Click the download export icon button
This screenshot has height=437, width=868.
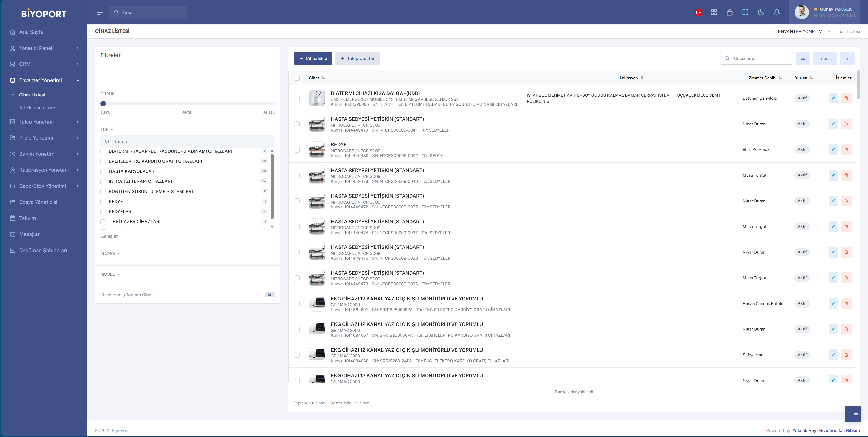click(803, 58)
